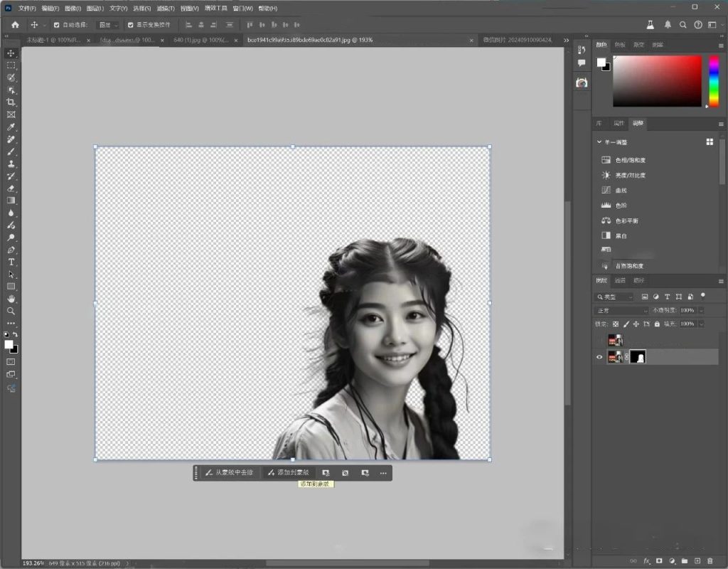Open the 图像(I) menu

[x=73, y=9]
